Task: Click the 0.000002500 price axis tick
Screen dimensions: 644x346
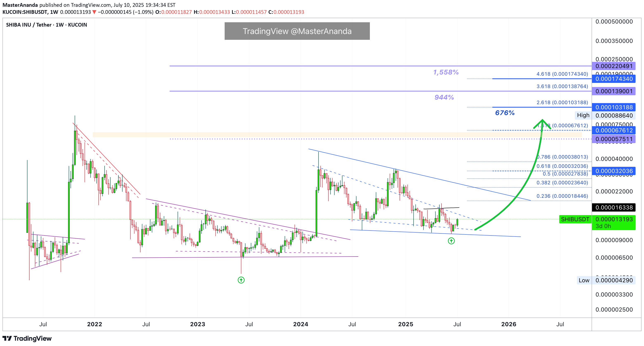Action: (614, 310)
